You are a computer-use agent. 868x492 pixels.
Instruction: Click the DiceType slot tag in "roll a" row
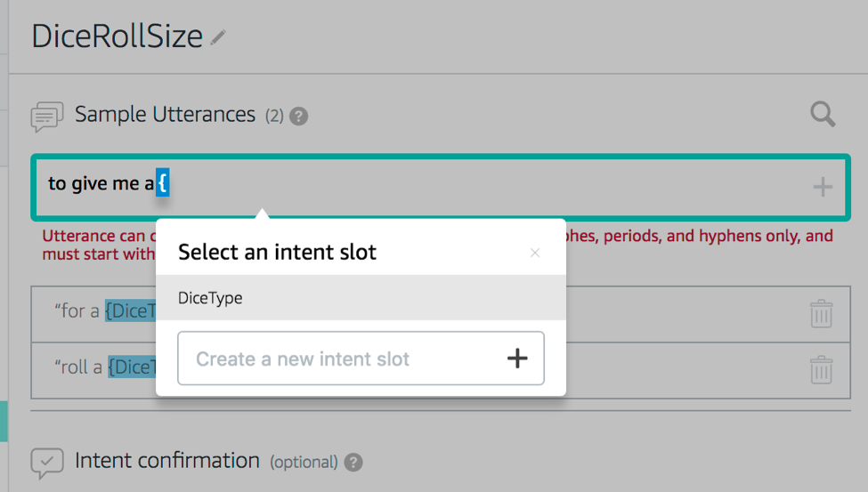coord(133,367)
